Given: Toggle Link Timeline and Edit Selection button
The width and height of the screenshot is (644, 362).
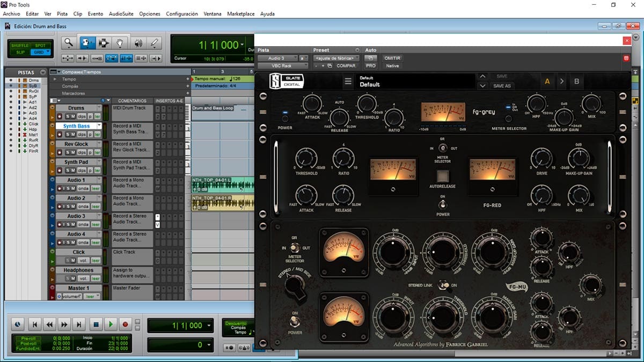Looking at the screenshot, I should coord(126,58).
